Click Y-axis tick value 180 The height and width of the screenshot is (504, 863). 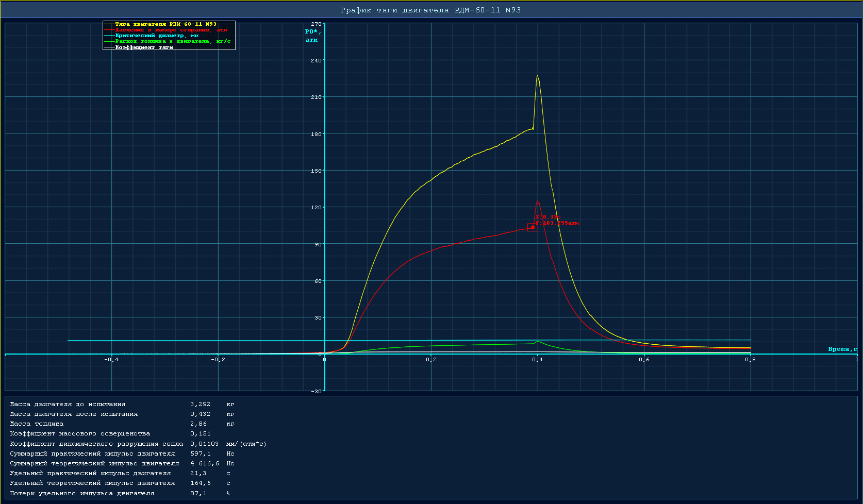pos(316,134)
